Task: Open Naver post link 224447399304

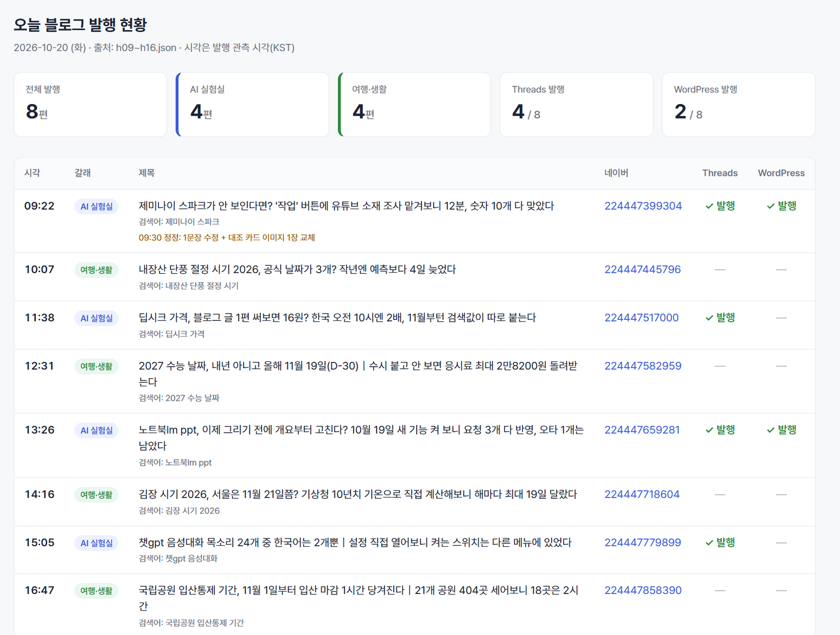Action: click(643, 206)
